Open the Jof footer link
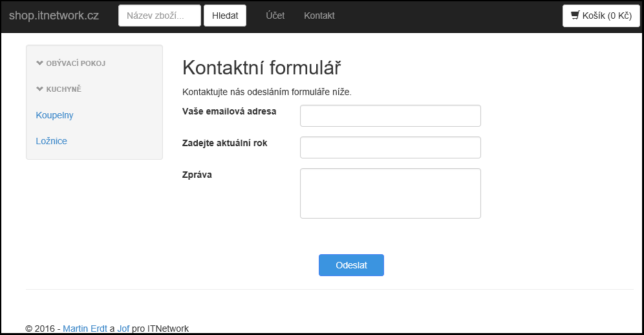644x335 pixels. pyautogui.click(x=123, y=329)
